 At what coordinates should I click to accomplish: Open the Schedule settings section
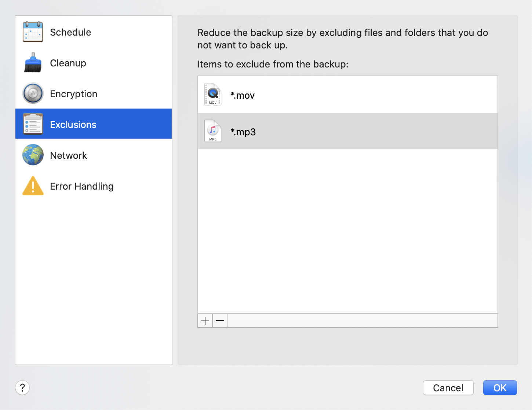[x=70, y=32]
